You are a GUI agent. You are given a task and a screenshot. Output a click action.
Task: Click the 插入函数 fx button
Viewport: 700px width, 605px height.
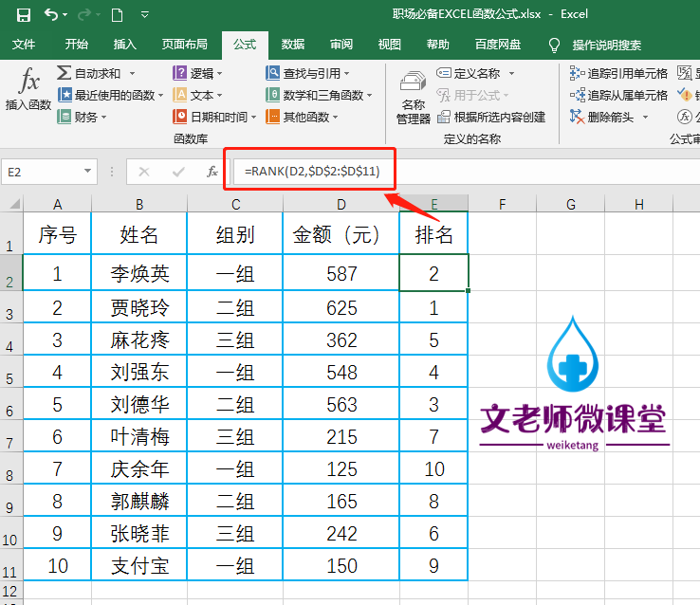[28, 88]
